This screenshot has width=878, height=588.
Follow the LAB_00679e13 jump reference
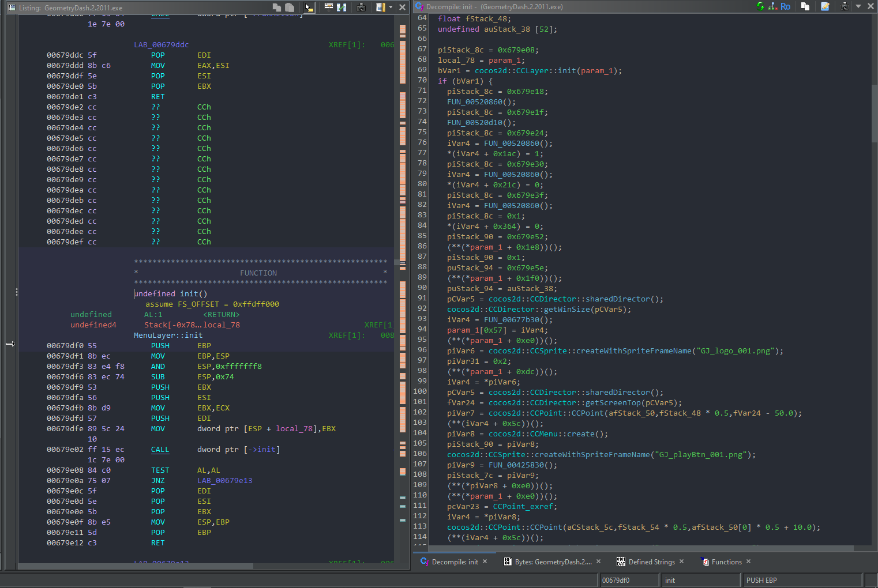[224, 481]
